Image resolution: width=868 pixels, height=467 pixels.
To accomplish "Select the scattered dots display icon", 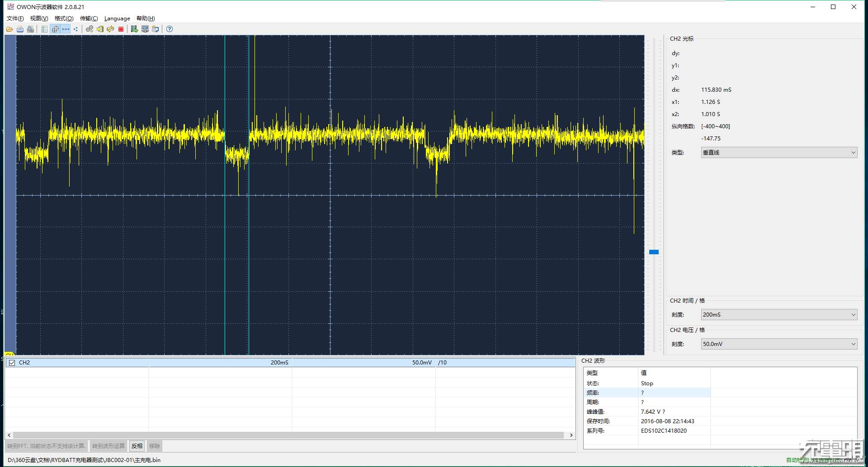I will 75,29.
